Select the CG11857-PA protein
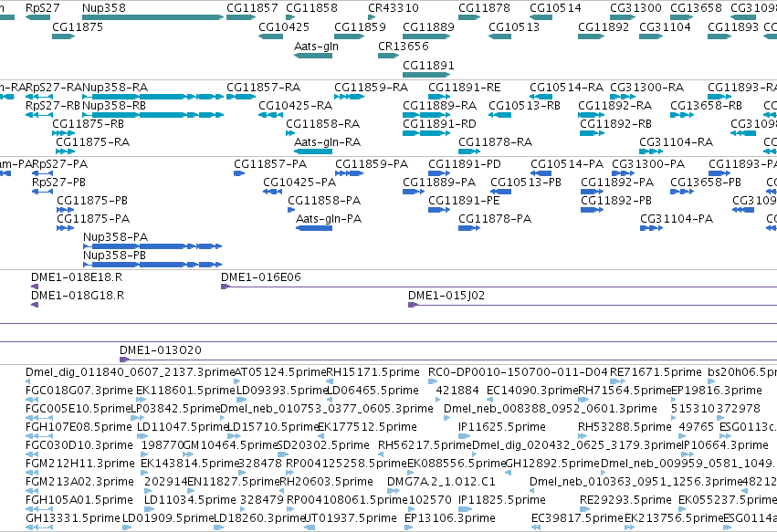The image size is (777, 532). tap(239, 173)
